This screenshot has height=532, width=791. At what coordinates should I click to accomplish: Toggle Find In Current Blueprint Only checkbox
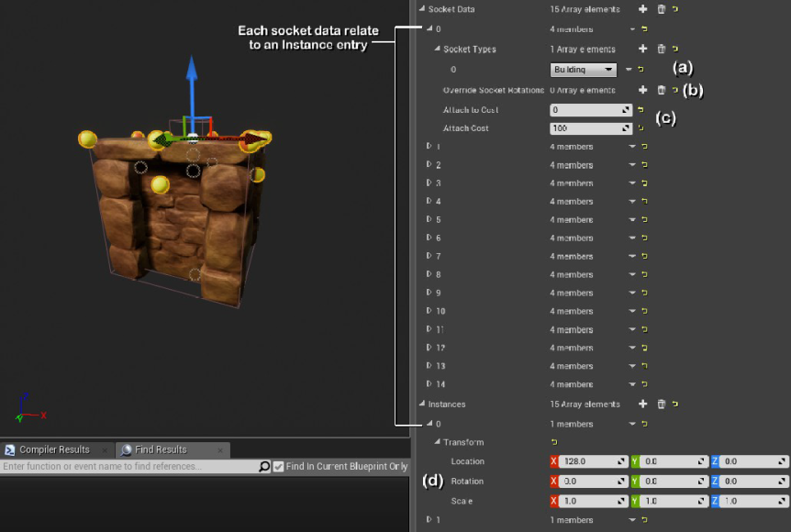[x=279, y=467]
